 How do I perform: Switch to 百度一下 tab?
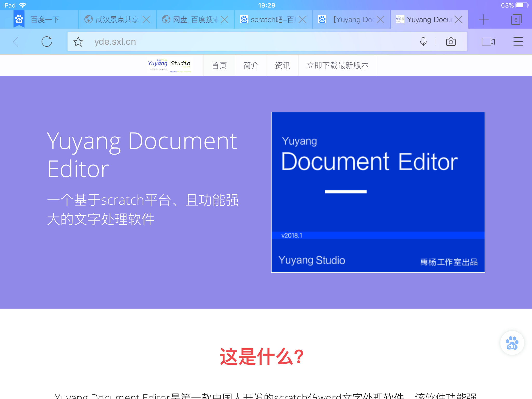tap(45, 19)
